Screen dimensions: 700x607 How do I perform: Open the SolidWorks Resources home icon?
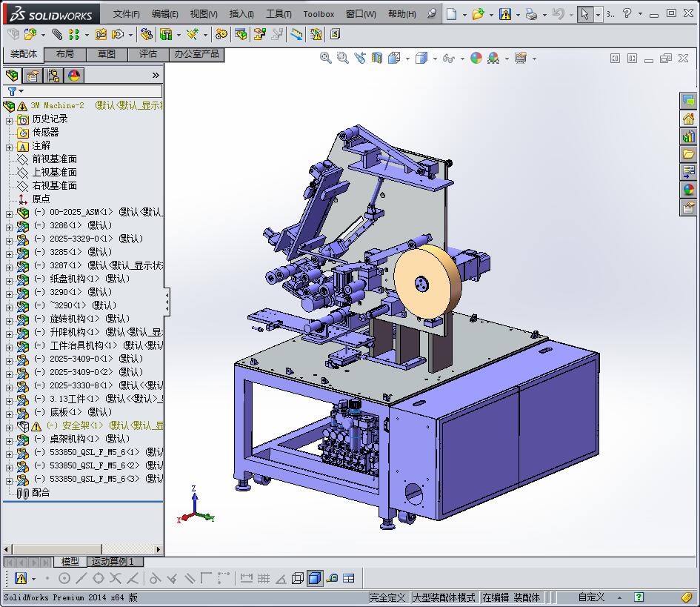tap(688, 119)
